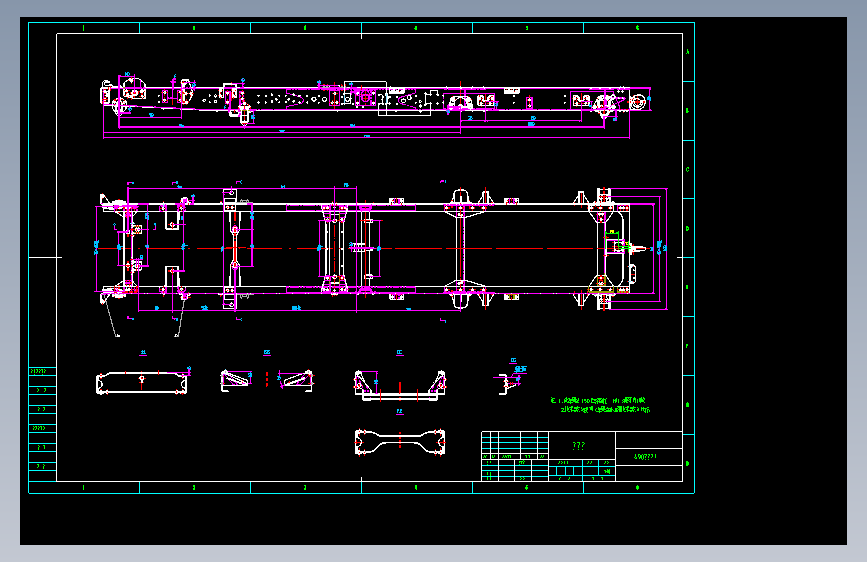The image size is (867, 562).
Task: Click the drawing number cell in title block
Action: pyautogui.click(x=649, y=457)
